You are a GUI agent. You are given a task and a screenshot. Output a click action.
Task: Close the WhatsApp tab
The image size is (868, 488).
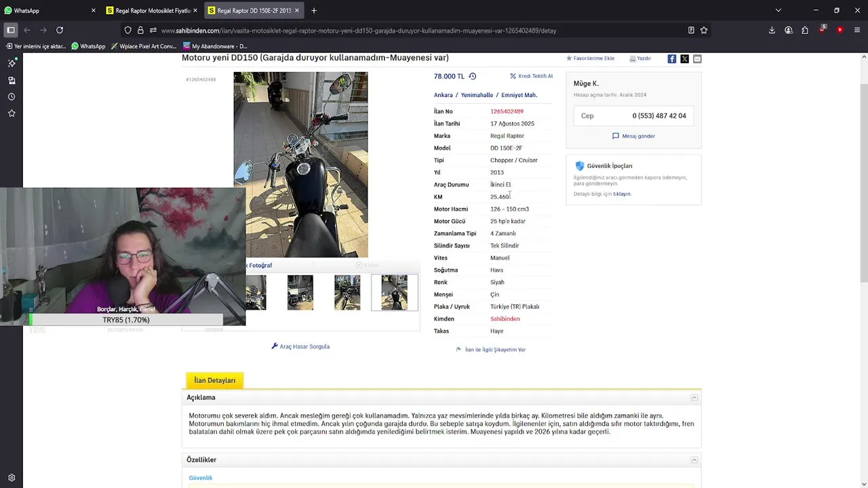[94, 11]
